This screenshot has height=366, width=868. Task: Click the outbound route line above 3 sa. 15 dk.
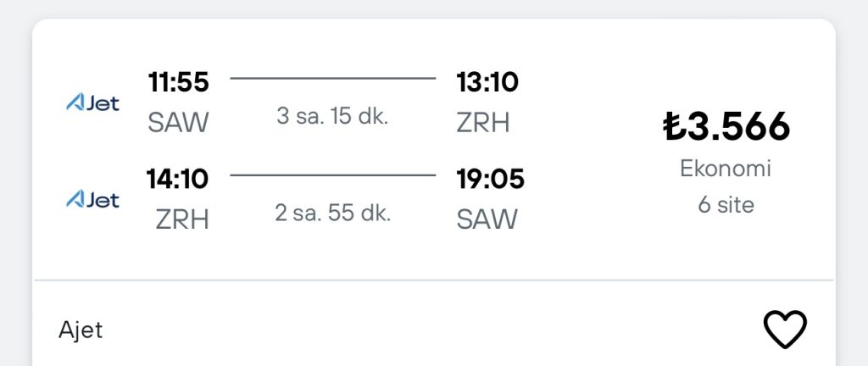(332, 79)
